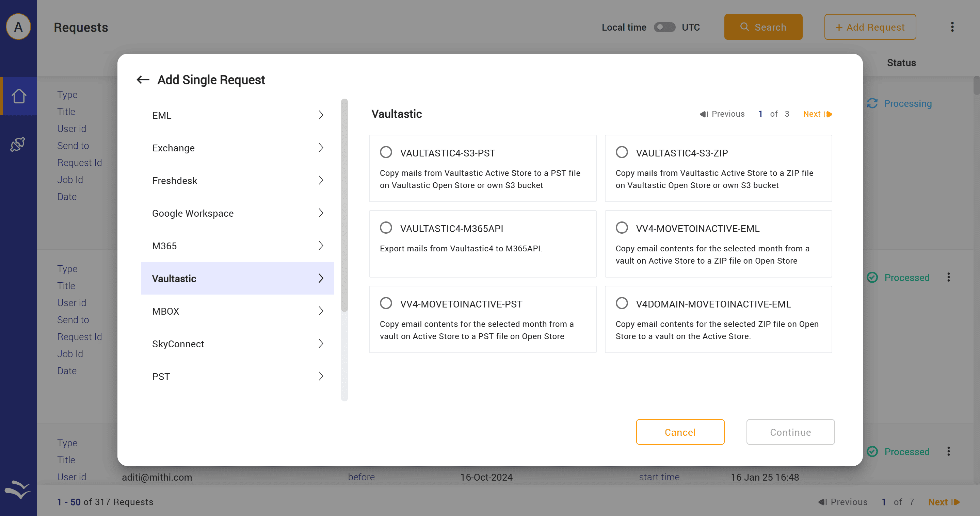Click the category list scrollbar
980x516 pixels.
tap(344, 205)
